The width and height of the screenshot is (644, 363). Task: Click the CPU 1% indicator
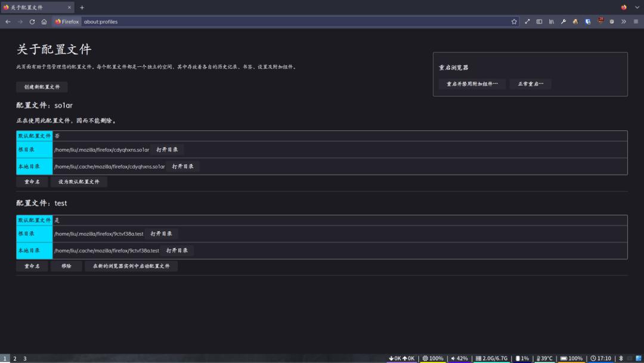point(522,358)
